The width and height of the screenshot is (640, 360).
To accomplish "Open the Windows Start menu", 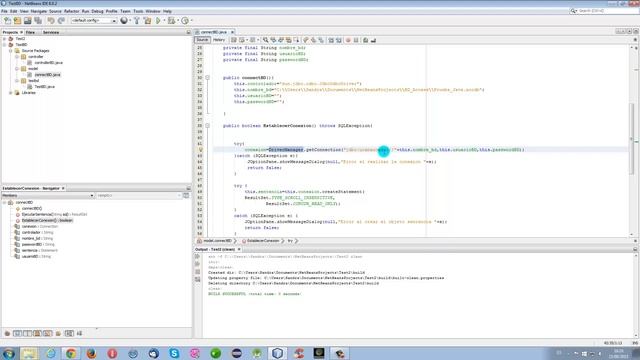I will coord(9,353).
